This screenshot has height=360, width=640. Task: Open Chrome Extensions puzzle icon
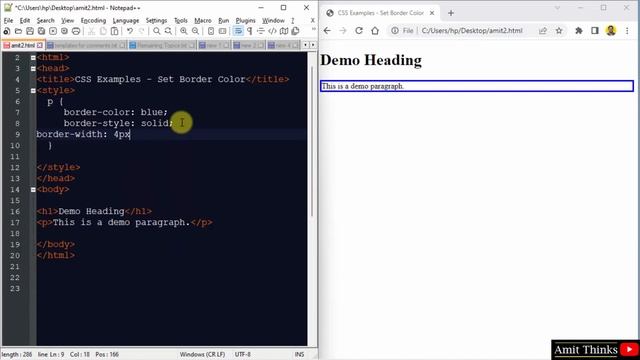pos(579,31)
